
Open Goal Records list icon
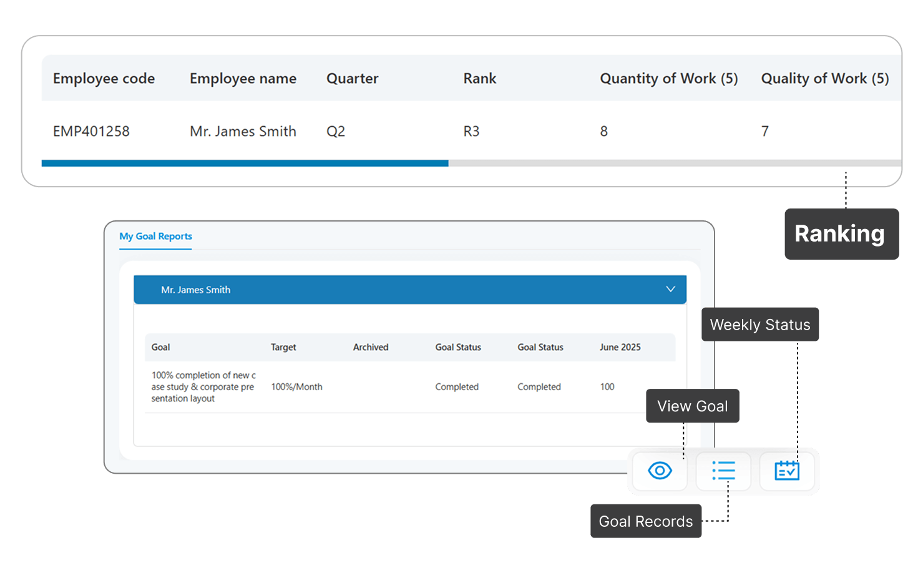point(723,471)
